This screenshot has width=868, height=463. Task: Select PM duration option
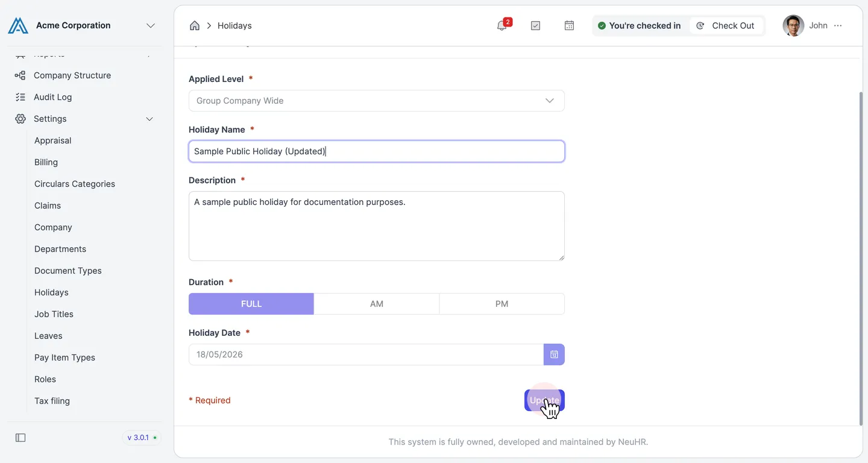point(502,304)
